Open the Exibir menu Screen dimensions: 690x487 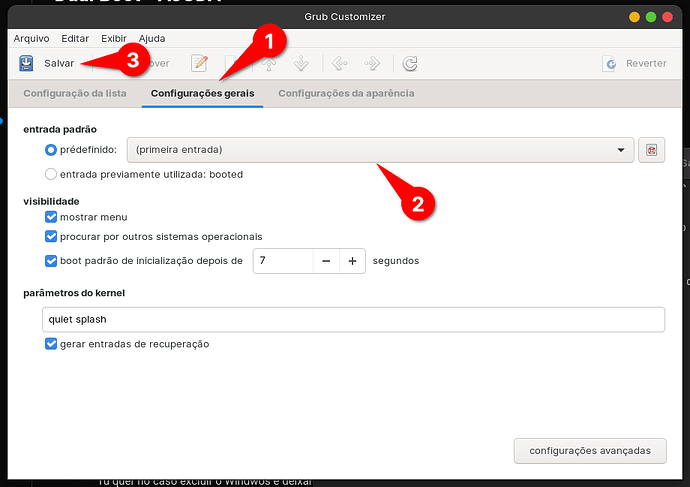(114, 38)
